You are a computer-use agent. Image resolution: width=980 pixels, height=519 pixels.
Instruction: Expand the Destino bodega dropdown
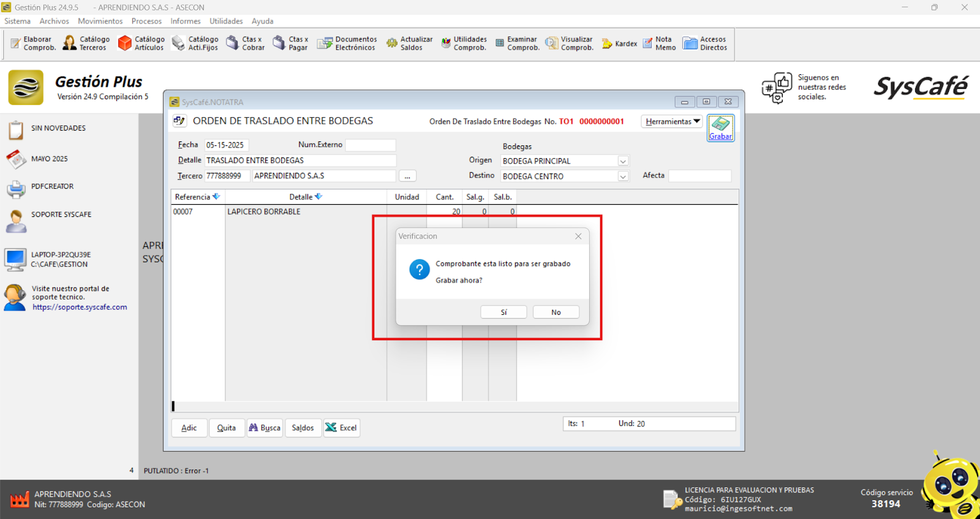point(623,176)
